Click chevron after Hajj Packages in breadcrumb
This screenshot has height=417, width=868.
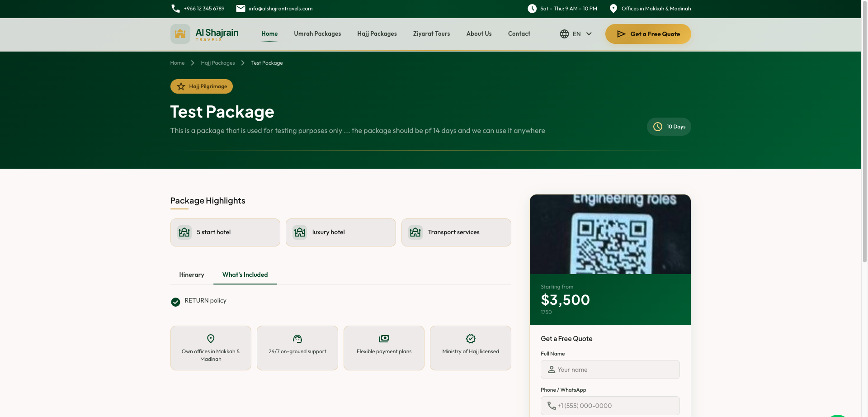(x=243, y=63)
